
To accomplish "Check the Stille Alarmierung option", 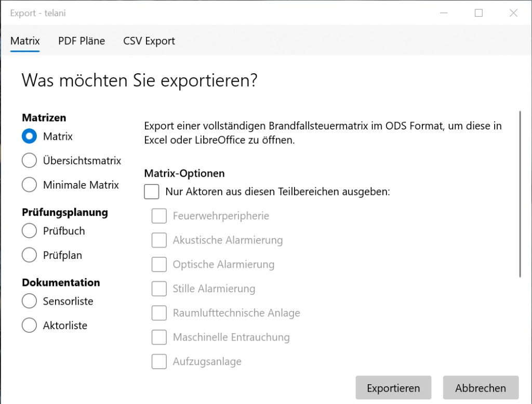I will click(159, 289).
